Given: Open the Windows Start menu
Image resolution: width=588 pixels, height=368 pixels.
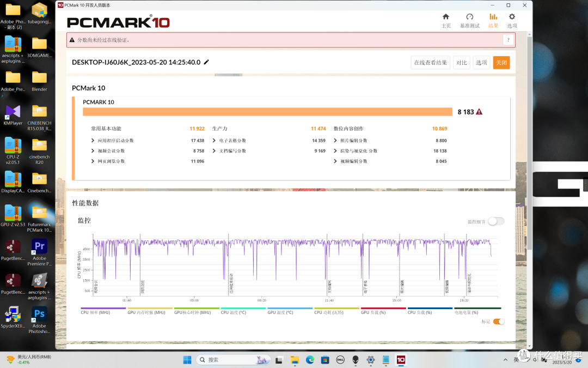Looking at the screenshot, I should 187,360.
